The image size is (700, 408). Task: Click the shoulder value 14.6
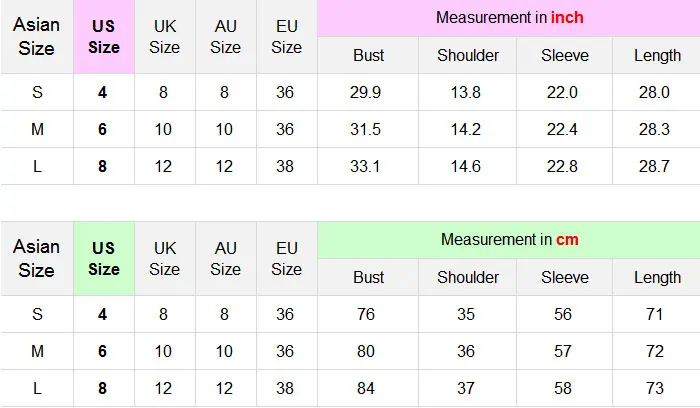pos(467,167)
